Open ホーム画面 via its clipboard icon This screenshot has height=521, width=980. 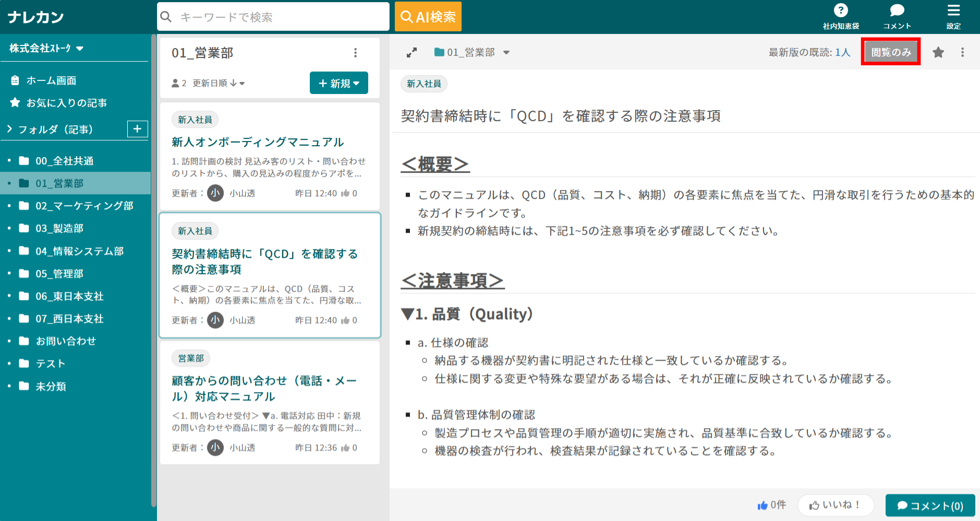coord(16,80)
